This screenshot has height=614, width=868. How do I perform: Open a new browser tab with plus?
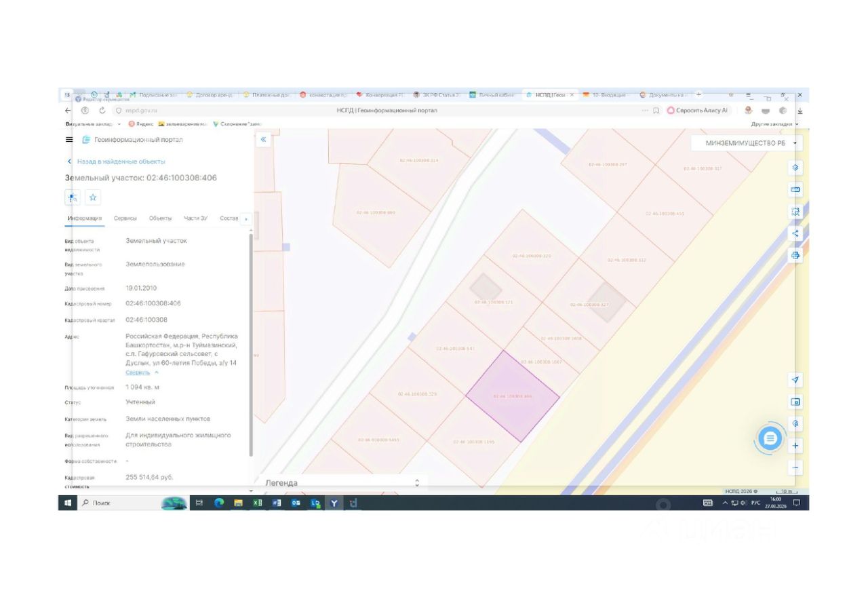click(699, 94)
